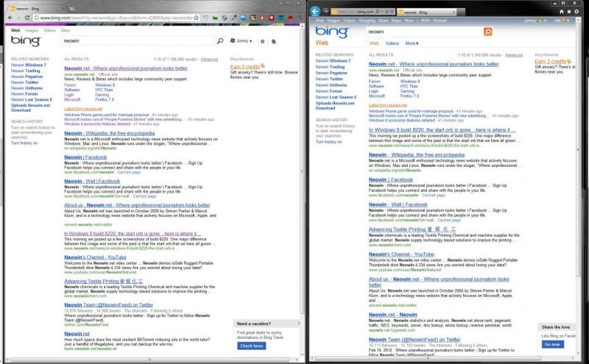
Task: Refresh via the IE address bar icon
Action: (387, 12)
